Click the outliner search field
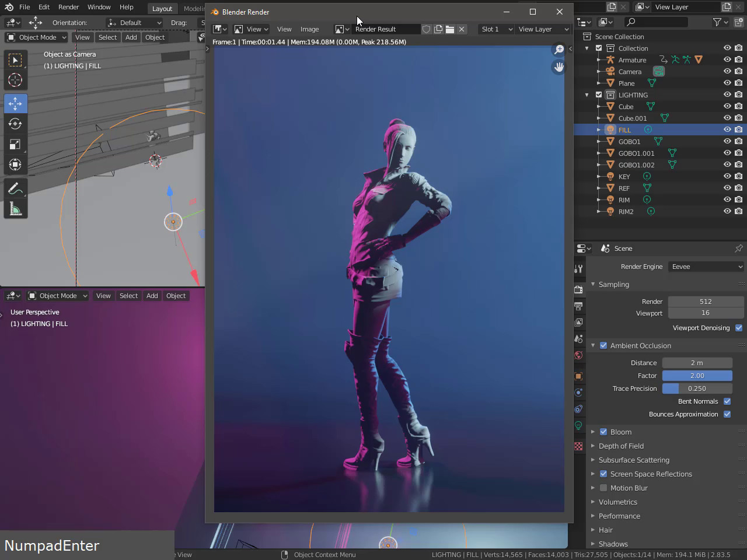 click(655, 22)
